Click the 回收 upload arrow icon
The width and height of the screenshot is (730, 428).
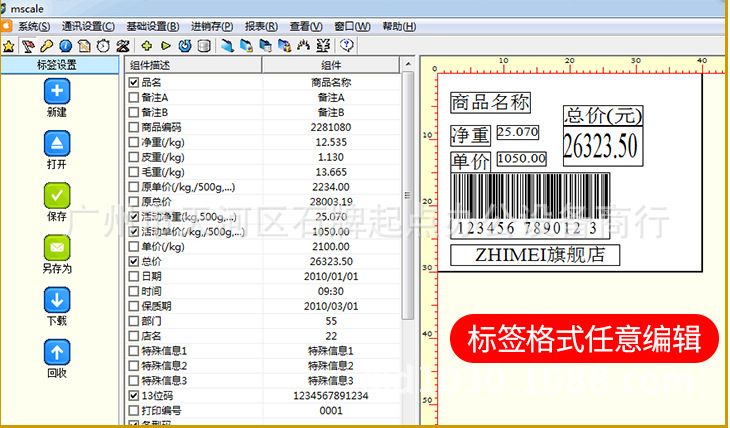coord(57,353)
